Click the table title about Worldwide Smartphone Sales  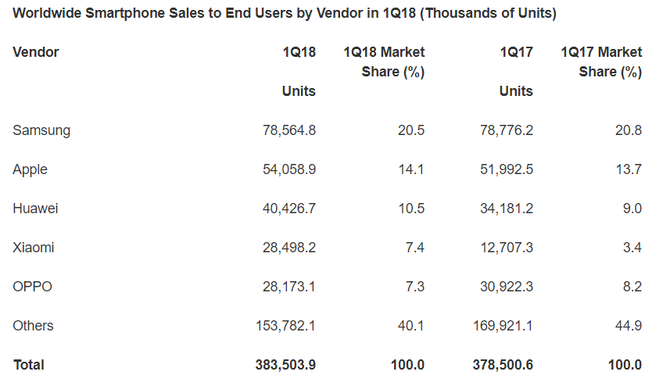[285, 13]
